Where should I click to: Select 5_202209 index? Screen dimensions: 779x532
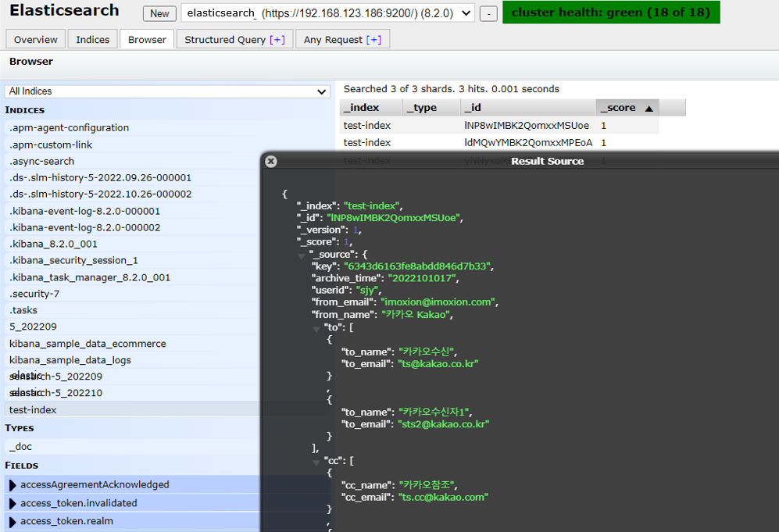(x=132, y=327)
